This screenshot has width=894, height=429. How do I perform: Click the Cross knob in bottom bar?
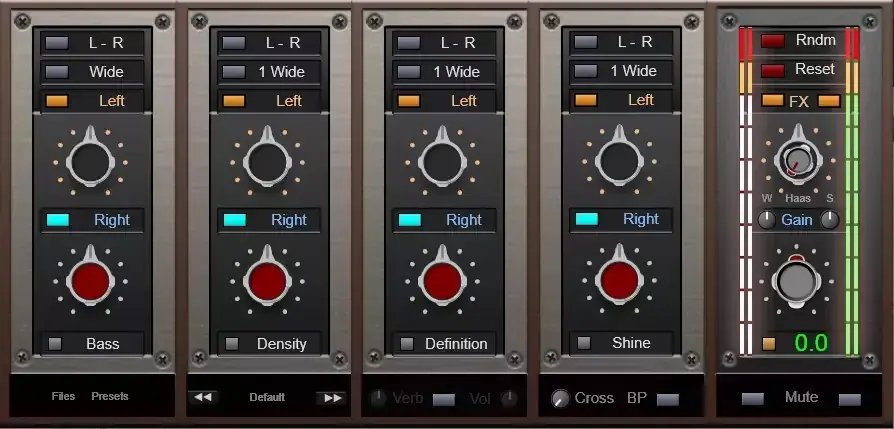pyautogui.click(x=560, y=398)
